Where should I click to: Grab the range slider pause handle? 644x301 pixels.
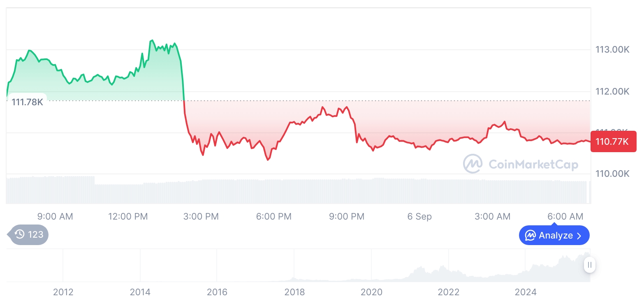589,265
